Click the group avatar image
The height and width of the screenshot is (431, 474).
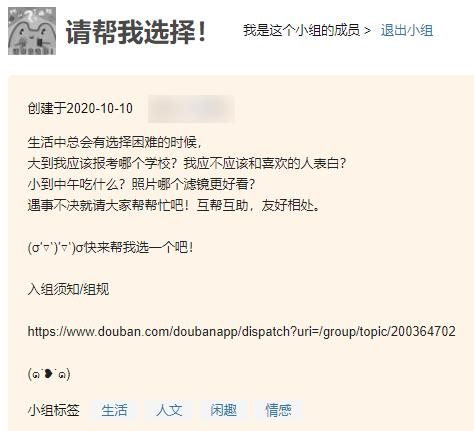pyautogui.click(x=32, y=31)
